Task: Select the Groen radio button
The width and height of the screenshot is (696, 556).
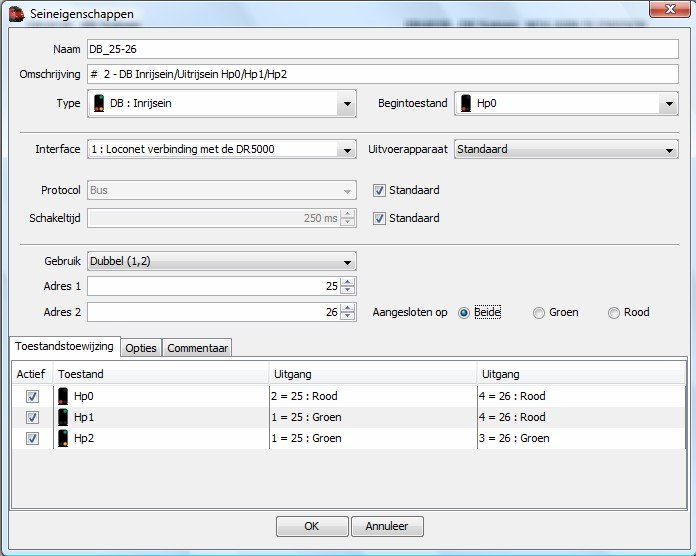Action: (x=540, y=313)
